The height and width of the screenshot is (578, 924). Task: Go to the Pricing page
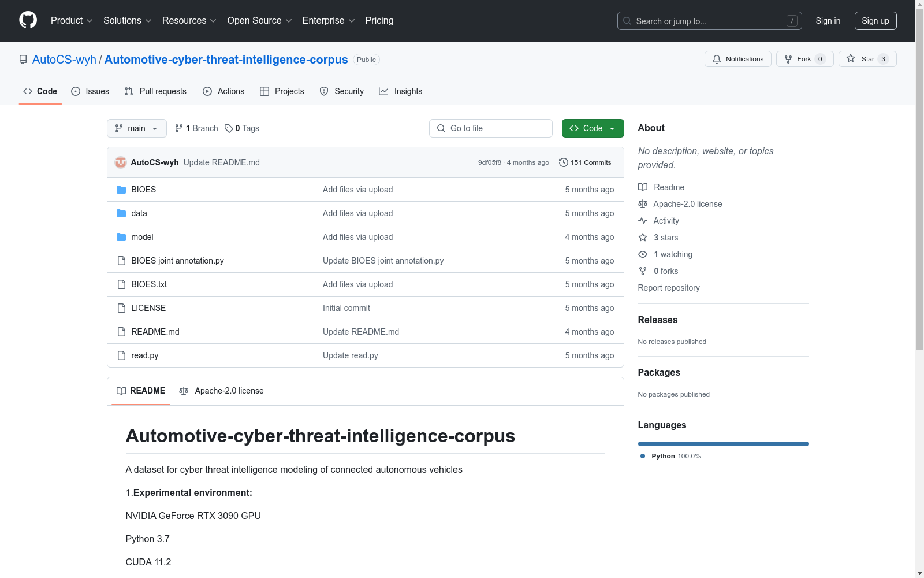pos(379,21)
